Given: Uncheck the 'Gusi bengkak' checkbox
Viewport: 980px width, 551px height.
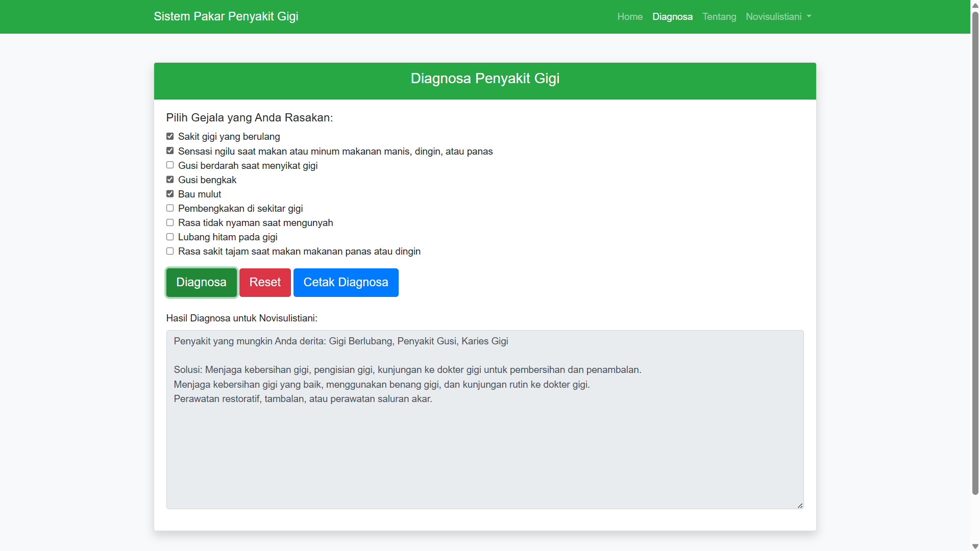Looking at the screenshot, I should (170, 180).
